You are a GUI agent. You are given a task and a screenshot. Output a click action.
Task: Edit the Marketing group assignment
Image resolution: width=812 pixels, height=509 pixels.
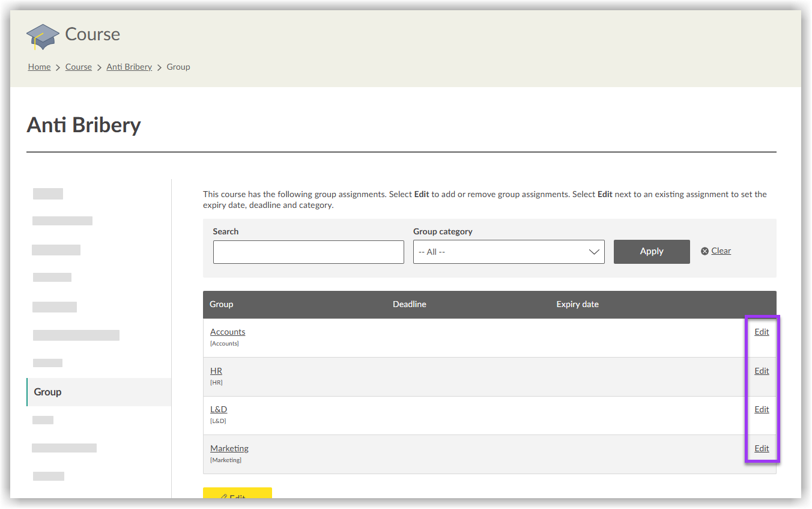762,448
